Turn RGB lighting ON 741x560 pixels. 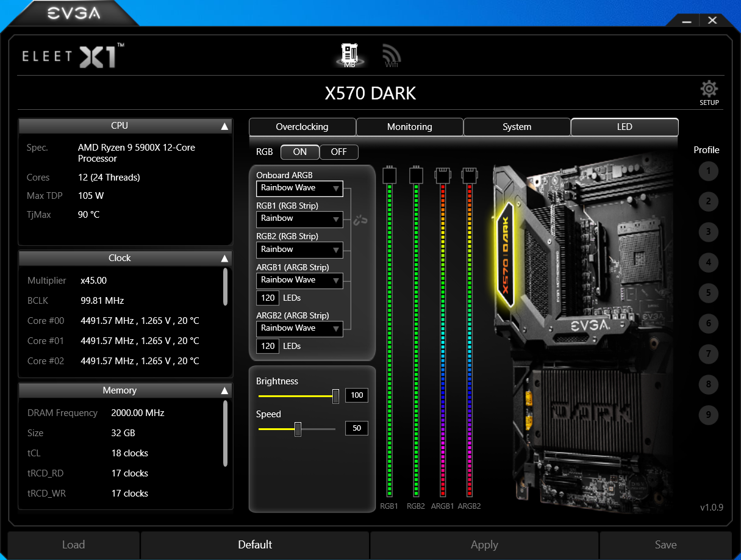point(300,152)
